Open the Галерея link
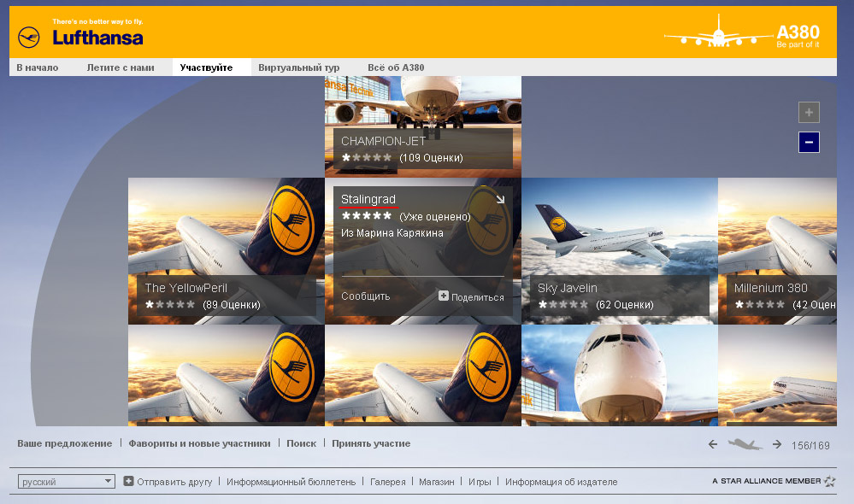This screenshot has width=854, height=504. click(388, 482)
